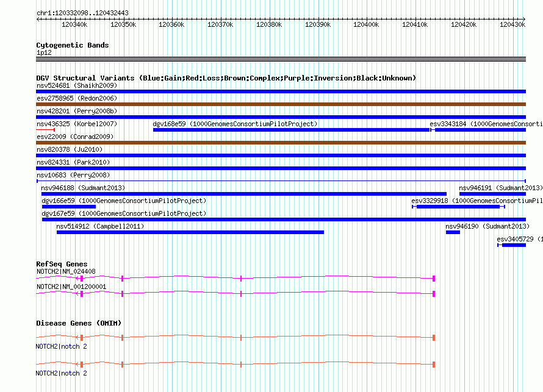Click the 120380k mark on the ruler

pos(269,24)
